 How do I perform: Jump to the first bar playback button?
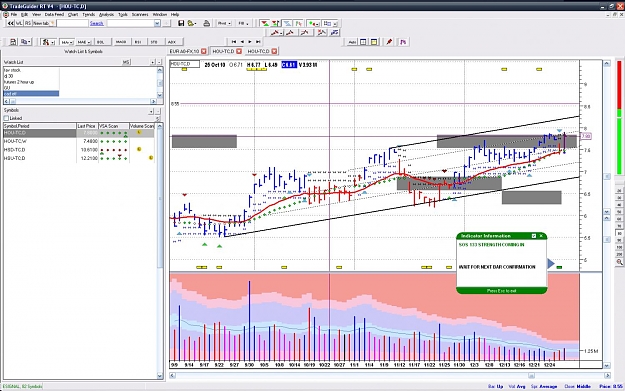[x=234, y=41]
